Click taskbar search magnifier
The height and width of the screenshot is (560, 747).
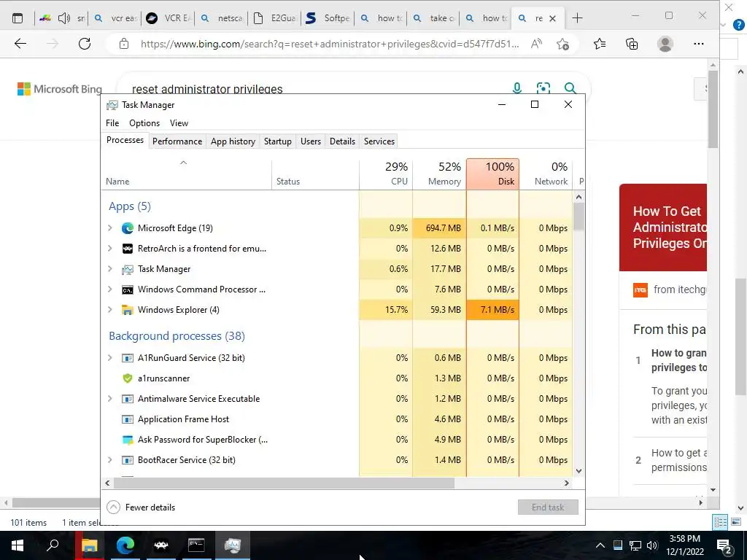[x=53, y=545]
